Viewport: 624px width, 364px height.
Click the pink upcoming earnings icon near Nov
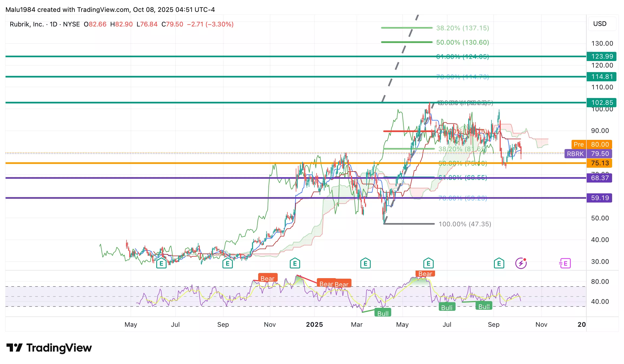(x=565, y=263)
